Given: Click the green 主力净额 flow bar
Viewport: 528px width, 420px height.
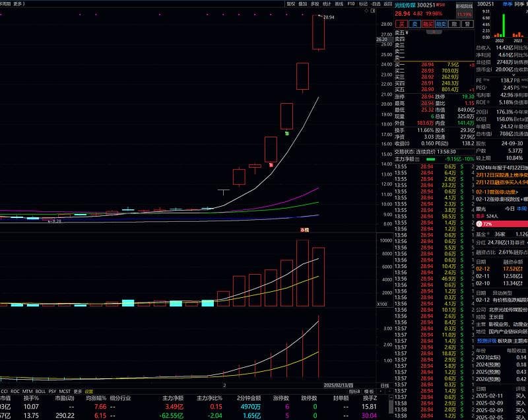Looking at the screenshot, I should [x=430, y=159].
